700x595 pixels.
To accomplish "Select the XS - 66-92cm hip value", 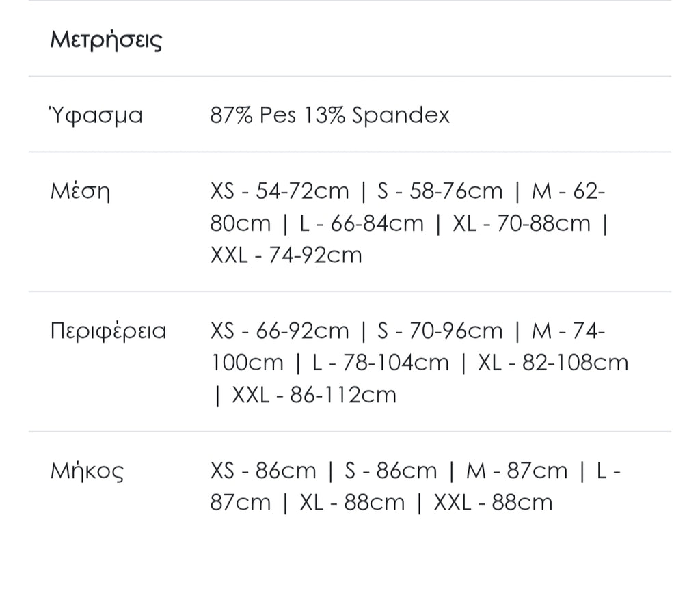I will point(280,331).
